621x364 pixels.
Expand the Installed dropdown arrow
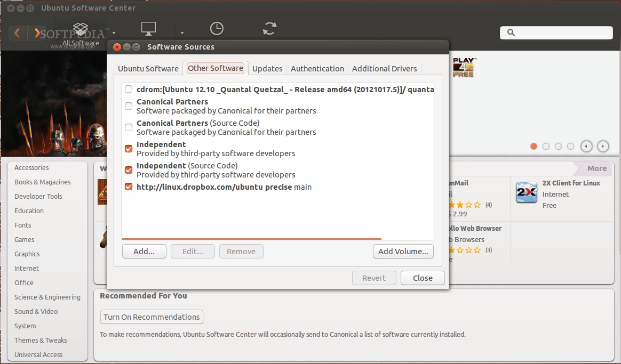(182, 33)
